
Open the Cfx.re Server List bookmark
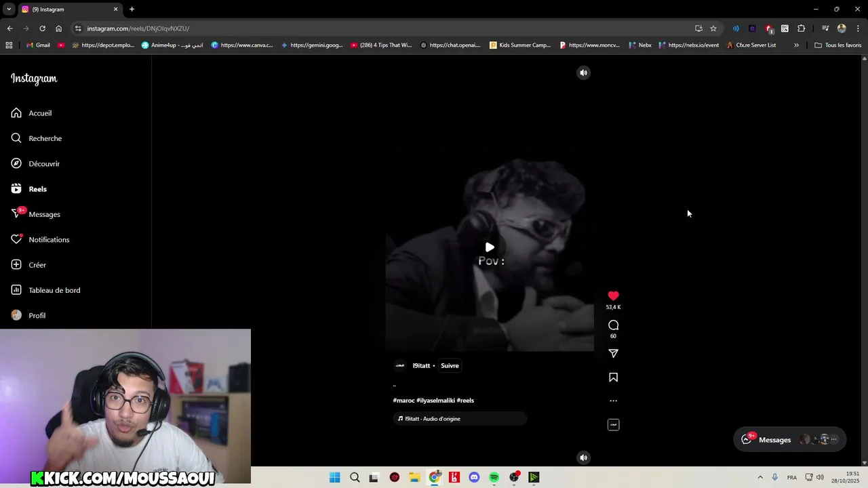tap(751, 45)
